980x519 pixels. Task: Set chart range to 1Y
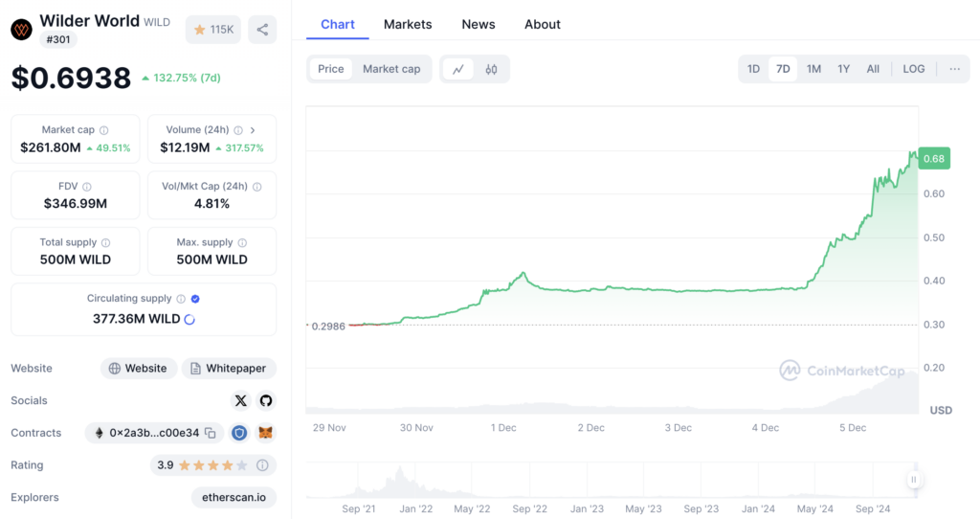[844, 69]
